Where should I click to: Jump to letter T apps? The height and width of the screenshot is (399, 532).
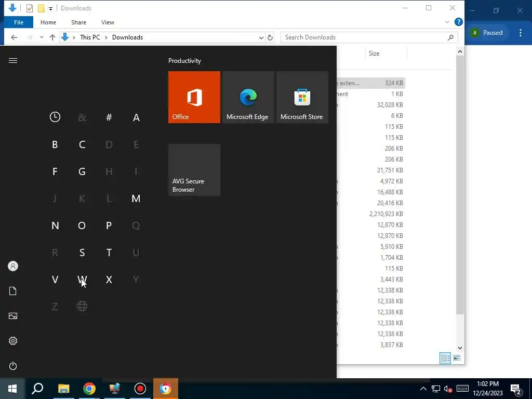click(109, 252)
